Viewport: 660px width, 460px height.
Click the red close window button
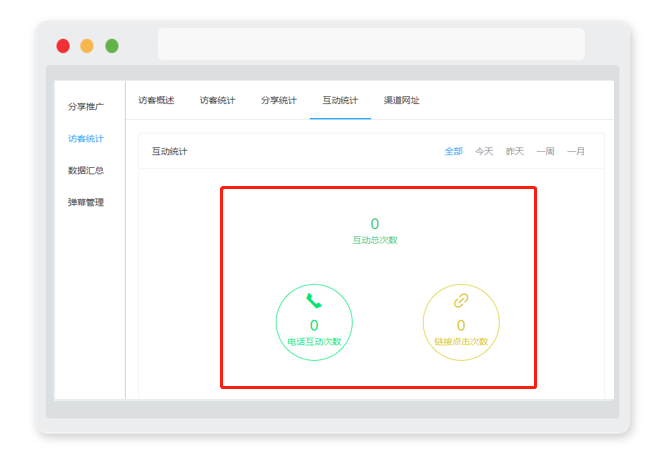coord(63,46)
